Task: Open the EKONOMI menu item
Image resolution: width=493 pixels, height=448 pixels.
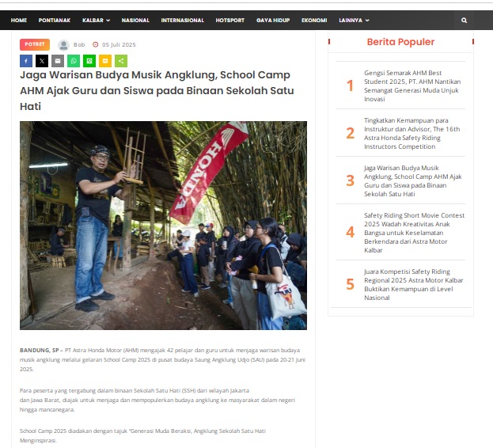Action: pyautogui.click(x=314, y=21)
